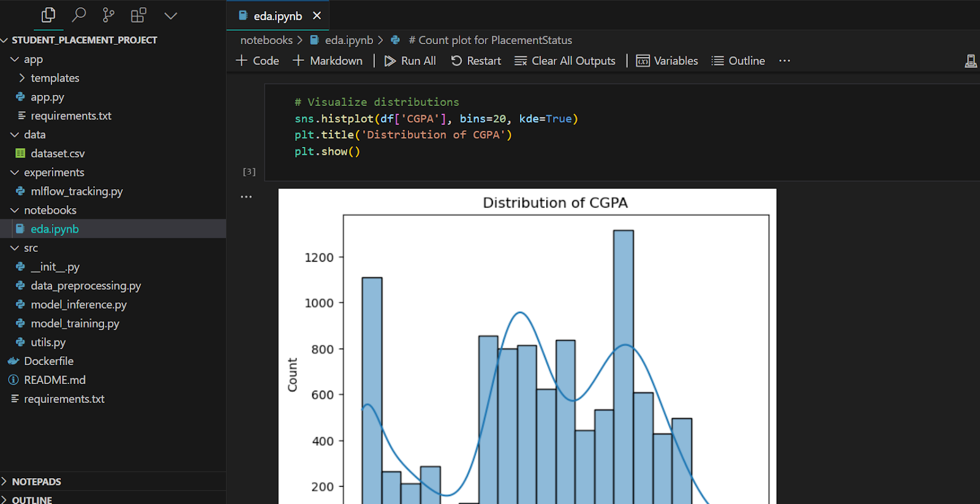Click the plt.show() code line
Image resolution: width=980 pixels, height=504 pixels.
327,151
